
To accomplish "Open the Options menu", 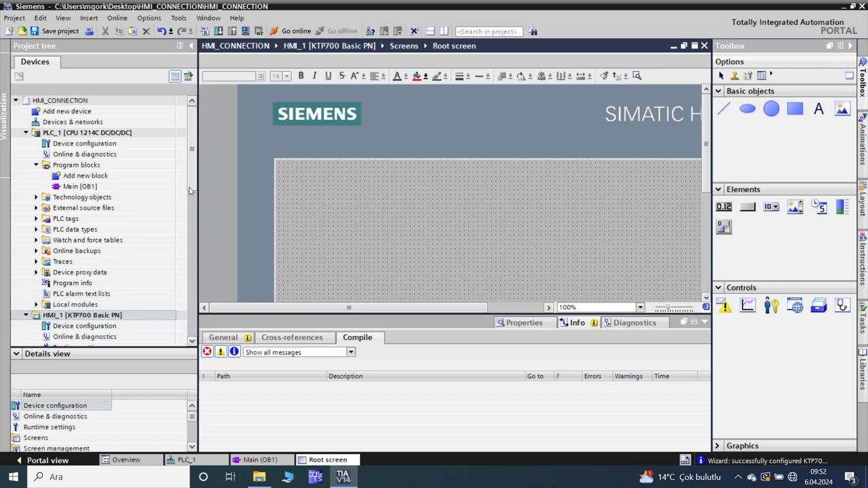I will coord(149,18).
